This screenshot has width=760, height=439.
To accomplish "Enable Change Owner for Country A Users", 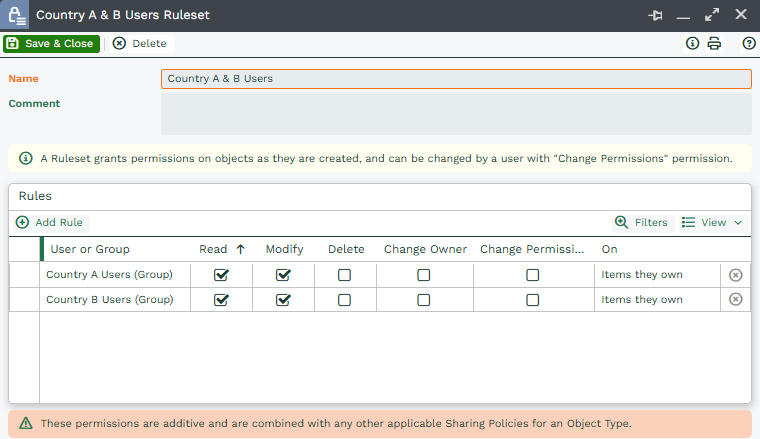I will [424, 274].
